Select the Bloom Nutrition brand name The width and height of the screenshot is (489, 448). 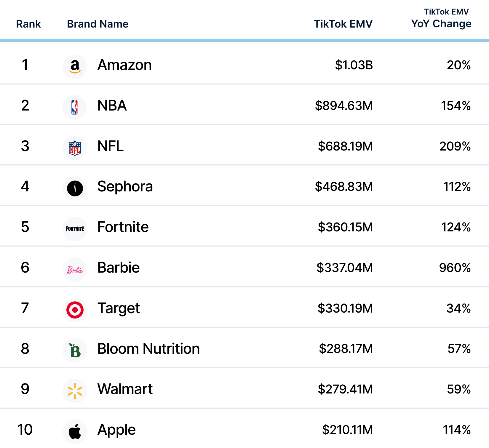pos(148,349)
